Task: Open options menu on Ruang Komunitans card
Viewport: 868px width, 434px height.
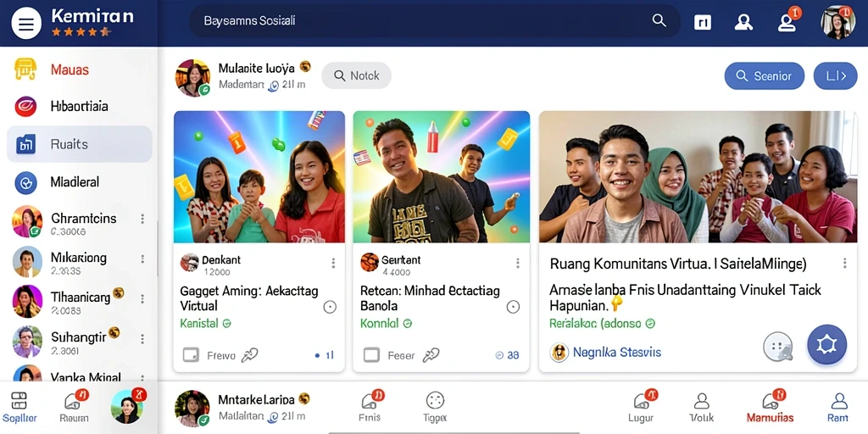Action: [x=845, y=263]
